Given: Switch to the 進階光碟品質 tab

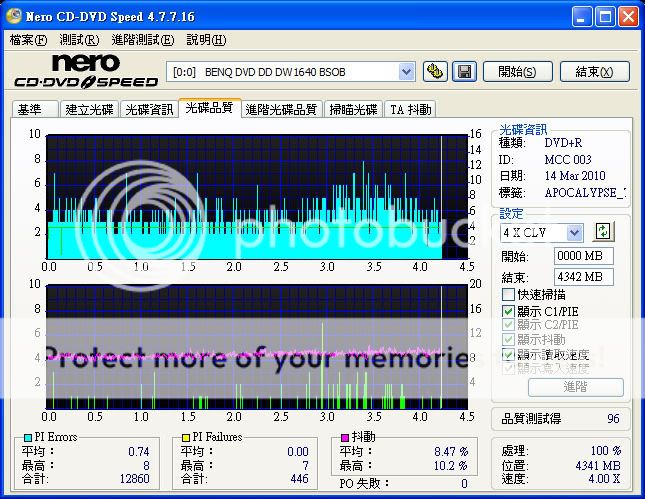Looking at the screenshot, I should (x=281, y=109).
